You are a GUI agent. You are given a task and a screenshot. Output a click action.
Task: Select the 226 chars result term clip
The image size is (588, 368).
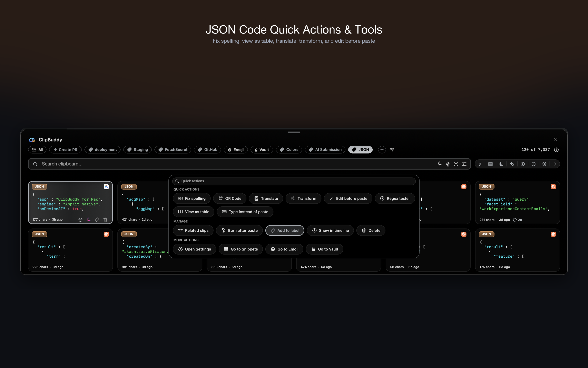(70, 250)
